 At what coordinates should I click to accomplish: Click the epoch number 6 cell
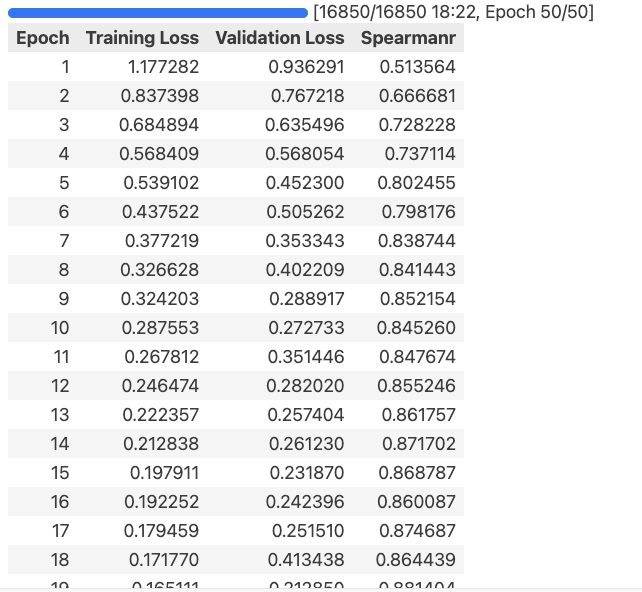click(x=64, y=212)
